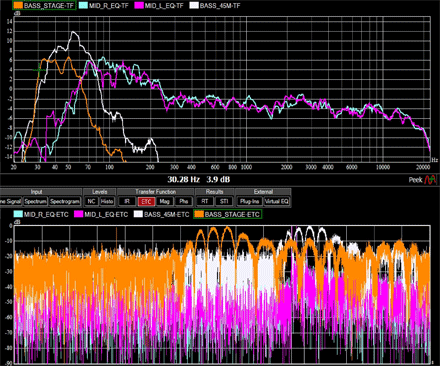Screen dimensions: 440x366
Task: Select the NC levels button
Action: coord(91,201)
